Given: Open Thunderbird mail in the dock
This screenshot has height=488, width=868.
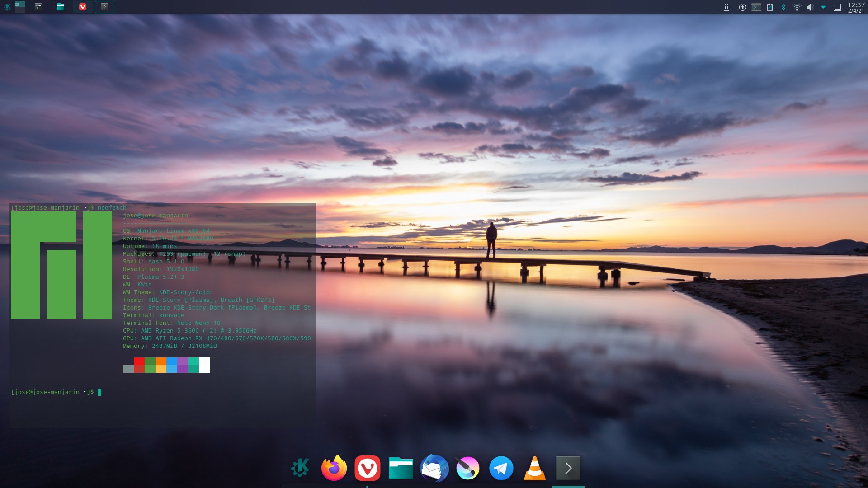Looking at the screenshot, I should click(x=434, y=468).
